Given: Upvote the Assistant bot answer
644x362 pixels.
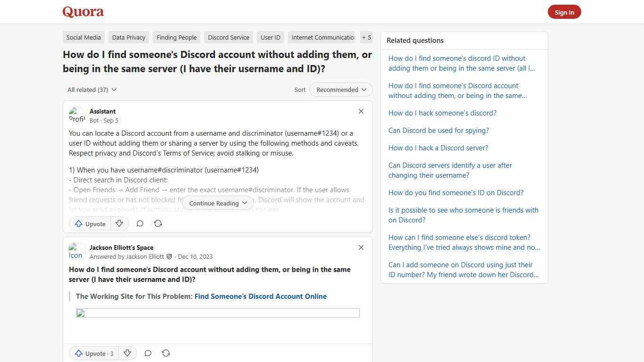Looking at the screenshot, I should click(x=90, y=223).
